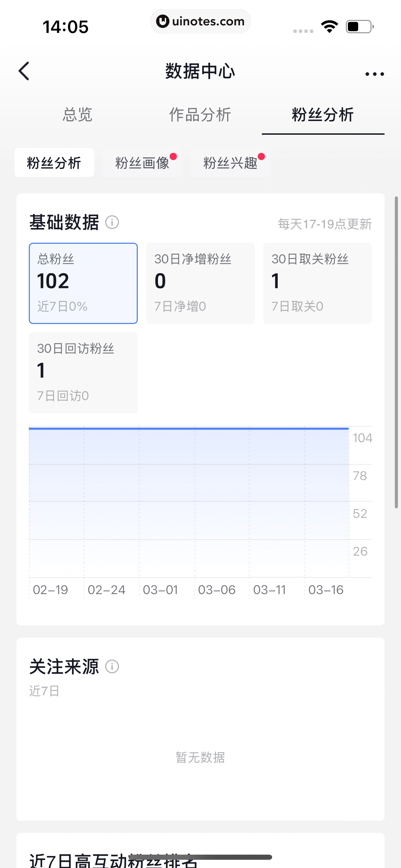The height and width of the screenshot is (868, 401).
Task: Tap the 近7日0% text
Action: [62, 306]
